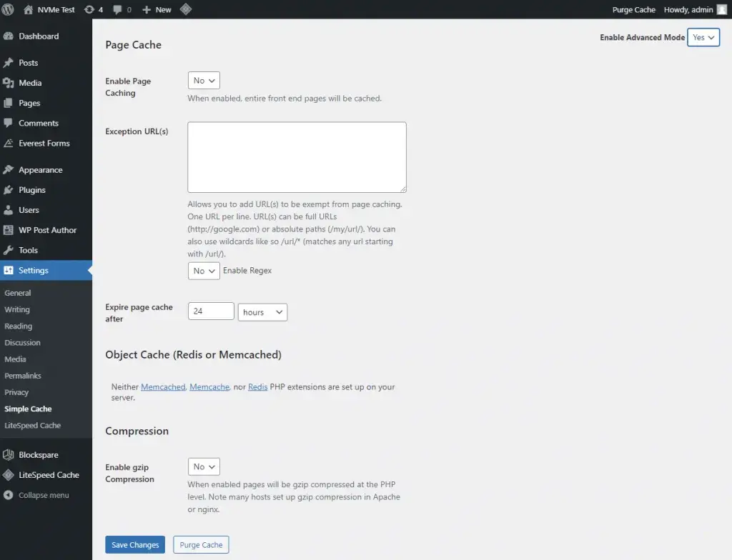Image resolution: width=732 pixels, height=560 pixels.
Task: Click the Plugins plug icon
Action: pos(8,189)
